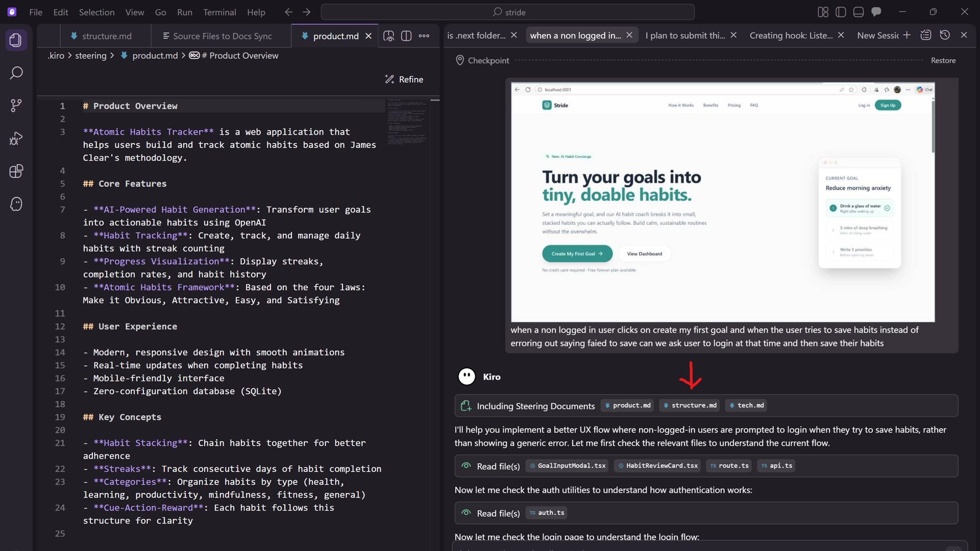Open the Search view in activity bar
Viewport: 980px width, 551px height.
click(16, 73)
